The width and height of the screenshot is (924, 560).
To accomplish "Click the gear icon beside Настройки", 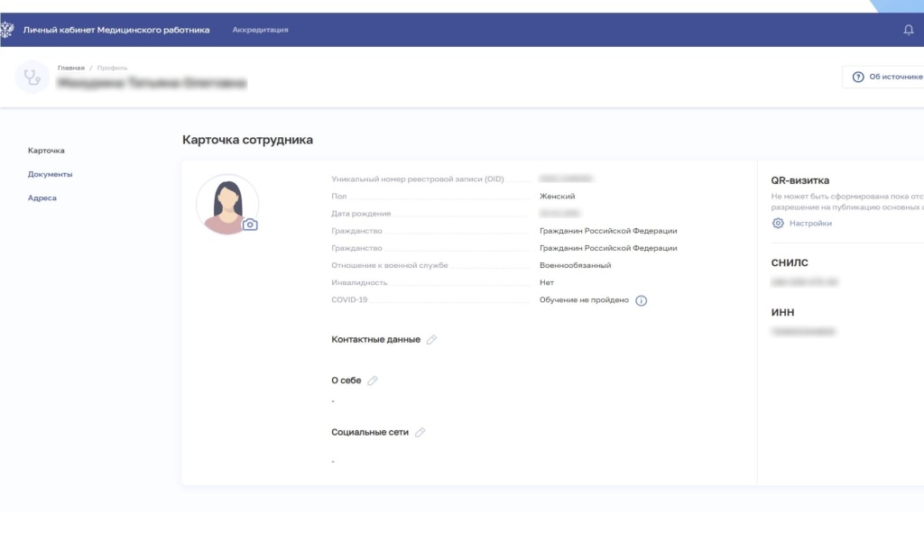I will tap(778, 223).
